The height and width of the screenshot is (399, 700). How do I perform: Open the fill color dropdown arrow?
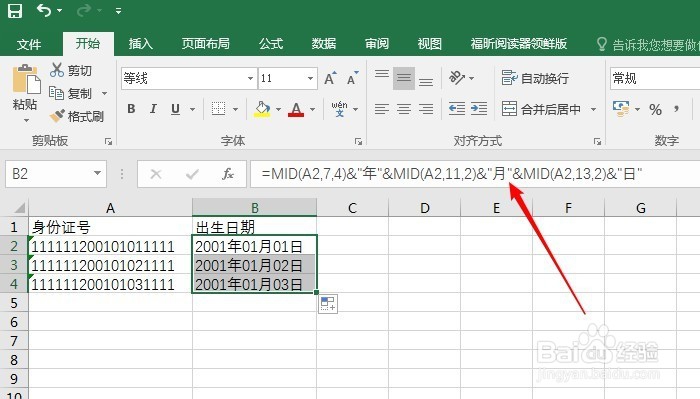279,109
